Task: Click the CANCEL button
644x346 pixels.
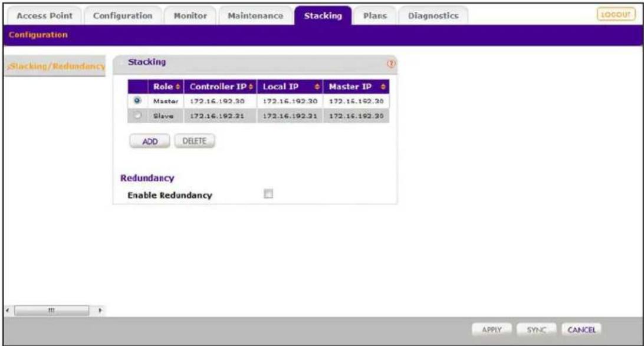Action: 581,329
